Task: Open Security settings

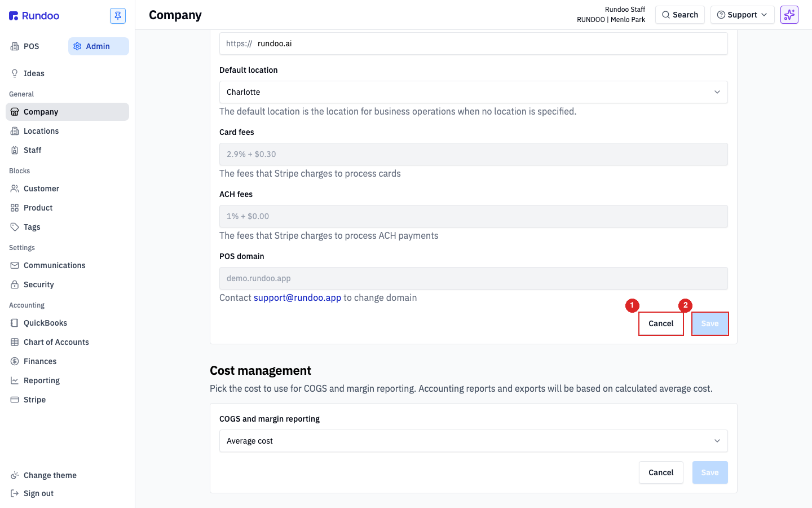Action: point(67,284)
